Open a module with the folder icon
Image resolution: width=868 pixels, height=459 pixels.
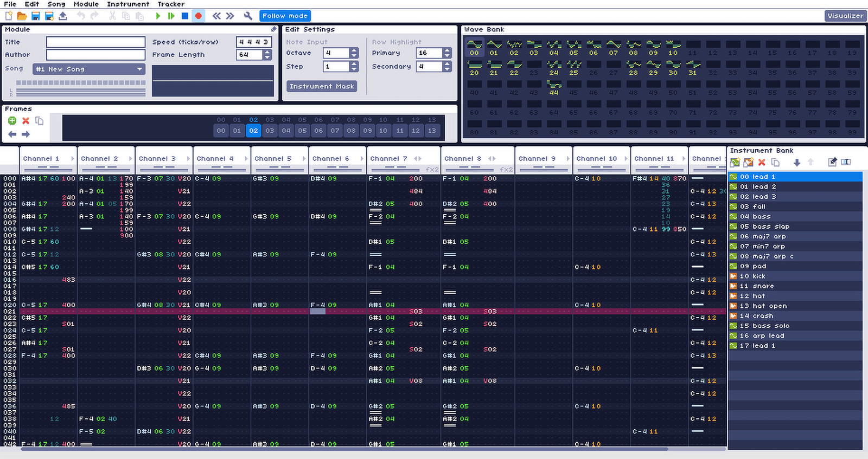22,16
